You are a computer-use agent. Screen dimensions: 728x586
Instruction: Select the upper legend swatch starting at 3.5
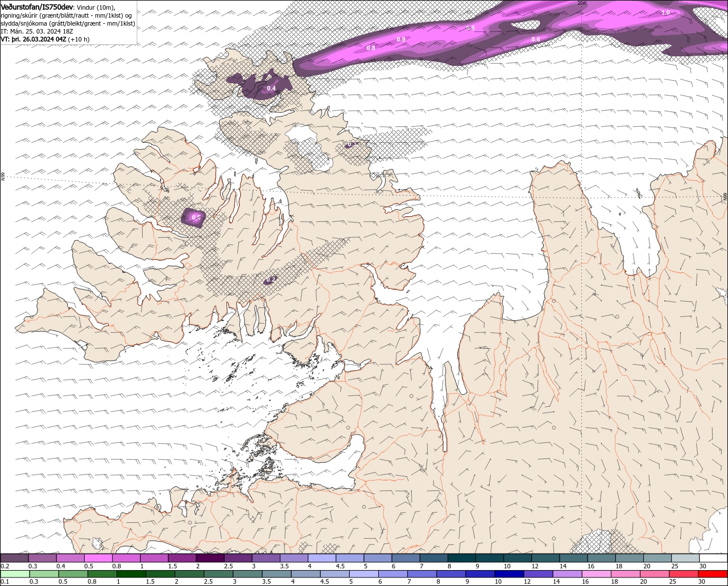click(293, 558)
